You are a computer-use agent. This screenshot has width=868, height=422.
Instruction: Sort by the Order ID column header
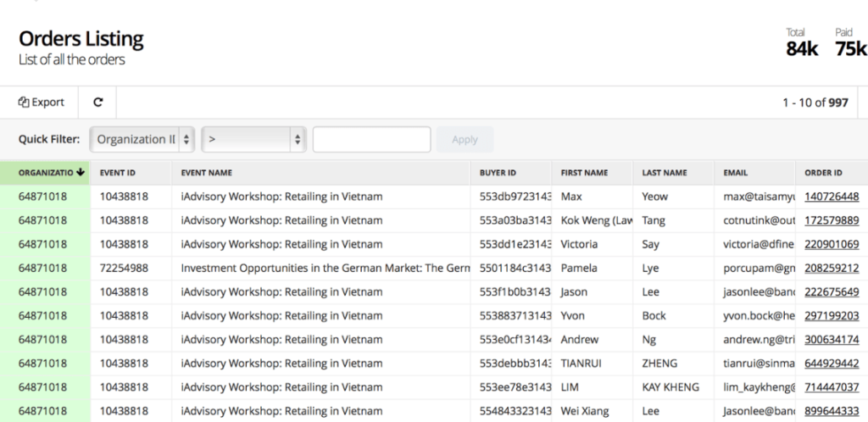point(823,173)
